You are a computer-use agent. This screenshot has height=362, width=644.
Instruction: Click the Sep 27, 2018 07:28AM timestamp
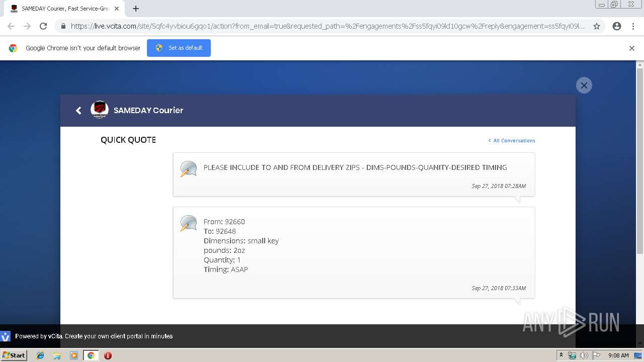499,186
